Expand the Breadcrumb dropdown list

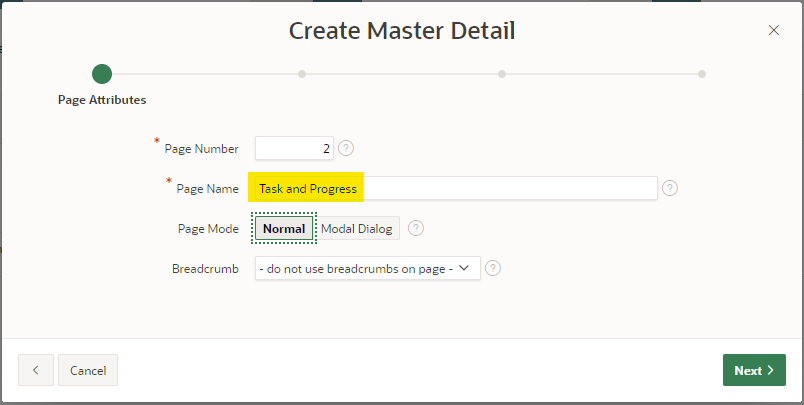(x=367, y=268)
